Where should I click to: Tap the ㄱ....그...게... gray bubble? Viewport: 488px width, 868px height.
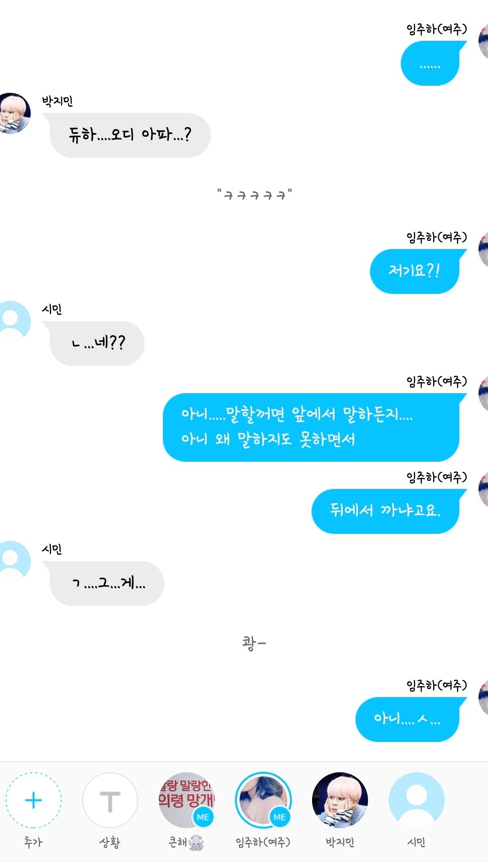click(106, 583)
